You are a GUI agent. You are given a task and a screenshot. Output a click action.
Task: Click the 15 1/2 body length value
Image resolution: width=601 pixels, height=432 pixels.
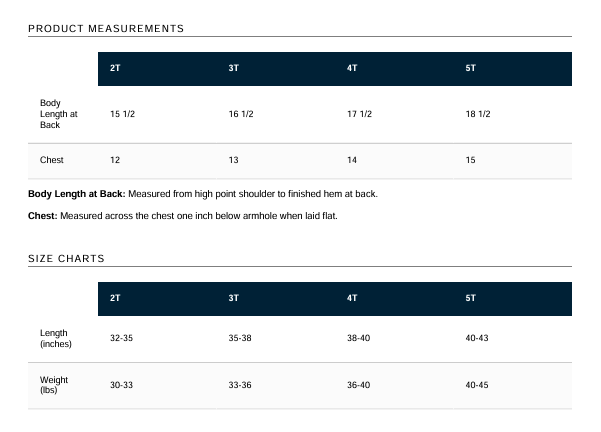pyautogui.click(x=123, y=114)
